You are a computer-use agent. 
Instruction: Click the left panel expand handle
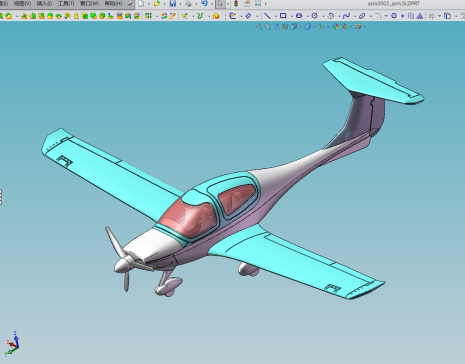coord(1,197)
